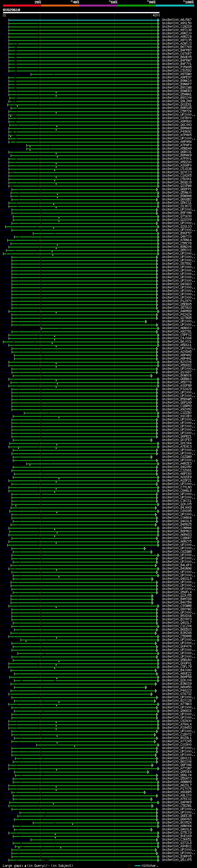Click the green ~80% identity legend segment
The width and height of the screenshot is (197, 868).
coord(137,6)
